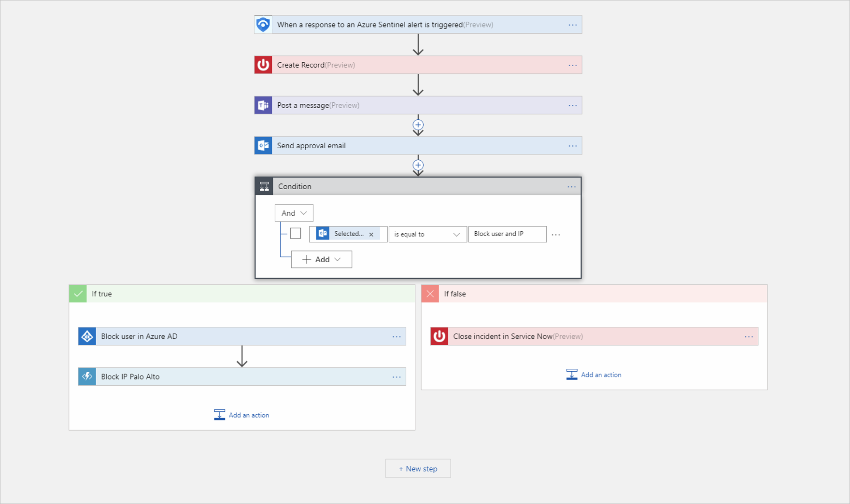Viewport: 850px width, 504px height.
Task: Click the Condition step icon
Action: tap(264, 186)
